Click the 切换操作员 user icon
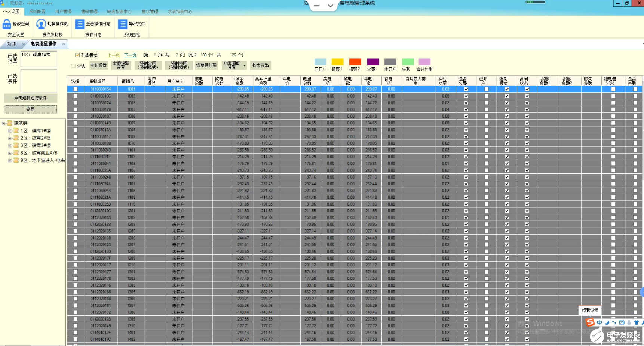644x346 pixels. [x=41, y=24]
